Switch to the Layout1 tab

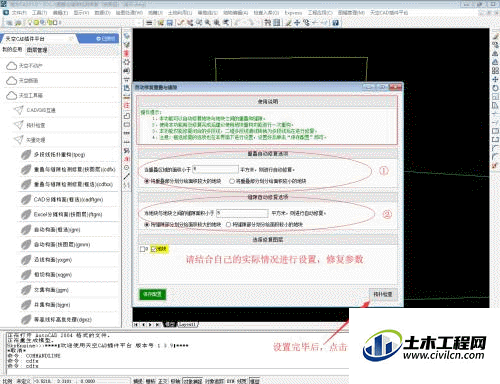(187, 324)
